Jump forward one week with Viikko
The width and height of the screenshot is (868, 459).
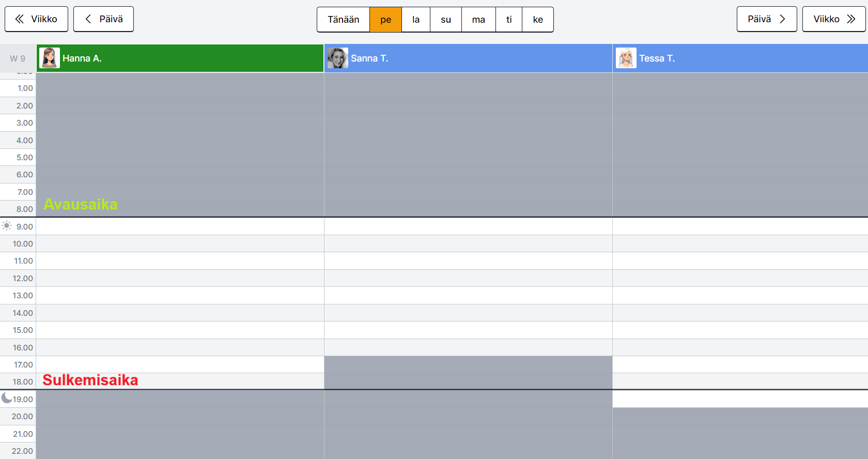(x=834, y=19)
